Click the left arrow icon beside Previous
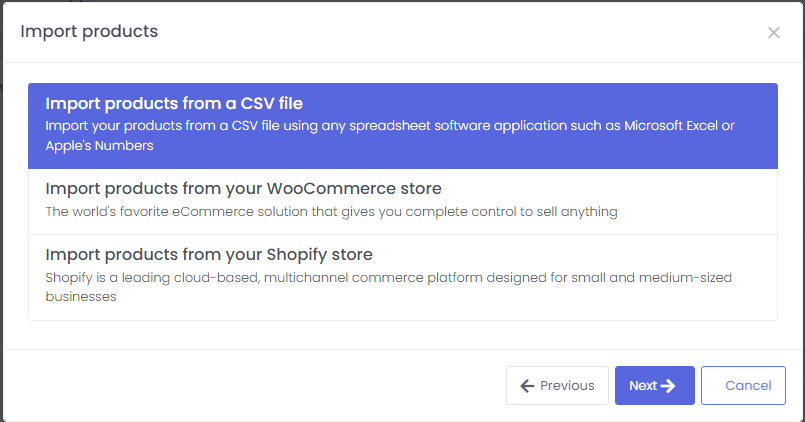Image resolution: width=805 pixels, height=422 pixels. [x=527, y=386]
